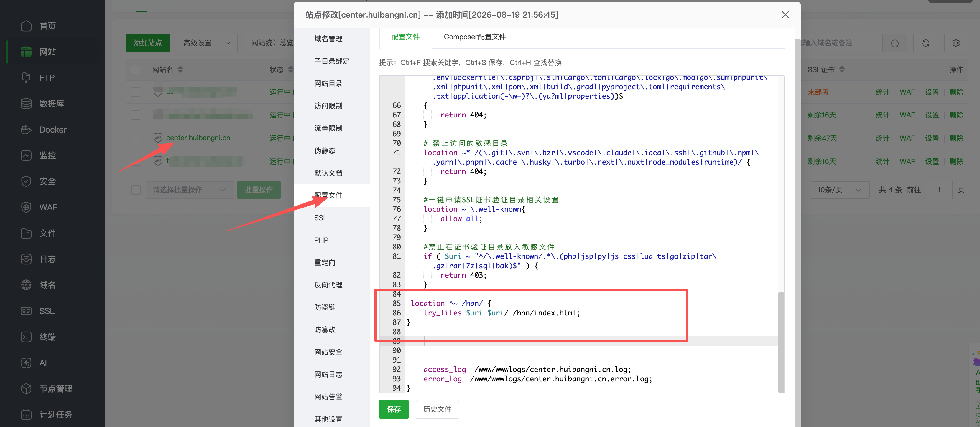This screenshot has height=427, width=980.
Task: Open 伪静态 in dialog menu
Action: (325, 150)
